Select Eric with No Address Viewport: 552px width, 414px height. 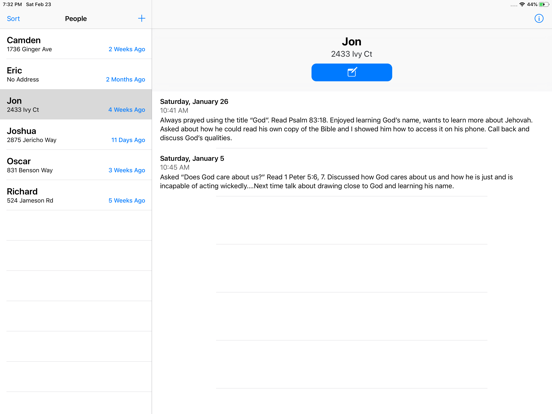pos(76,74)
